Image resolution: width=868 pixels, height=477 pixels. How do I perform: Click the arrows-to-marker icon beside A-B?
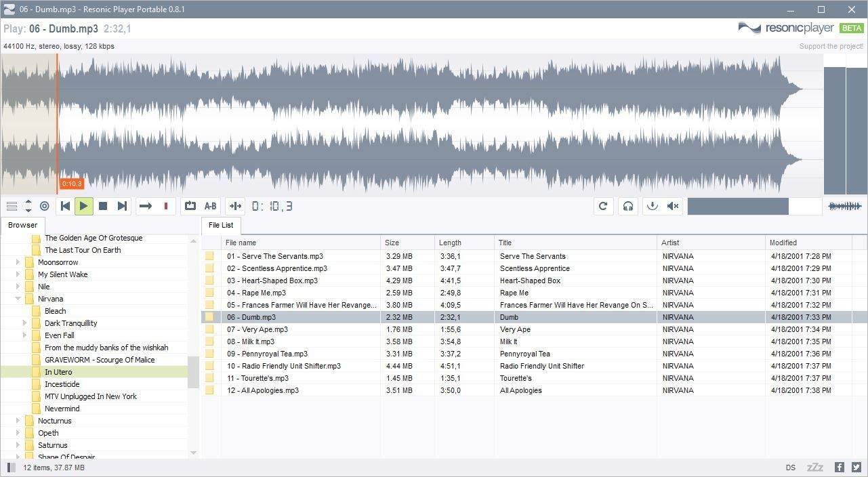pos(234,206)
